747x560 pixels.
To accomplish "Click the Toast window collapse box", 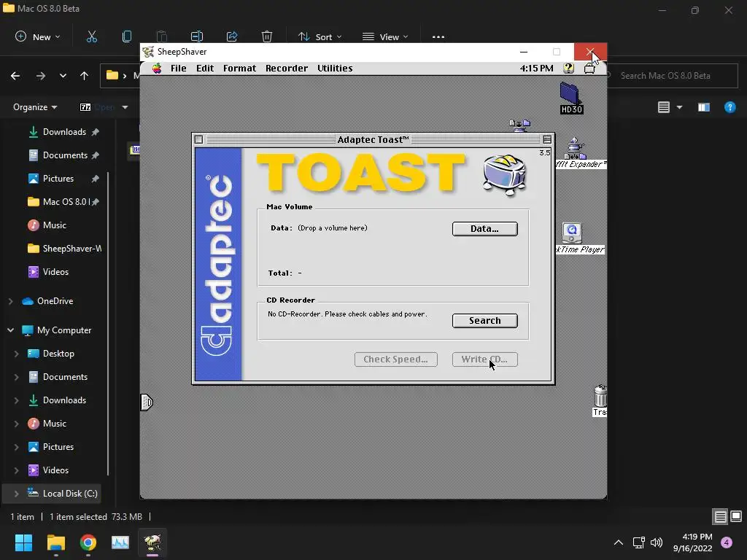I will click(547, 139).
